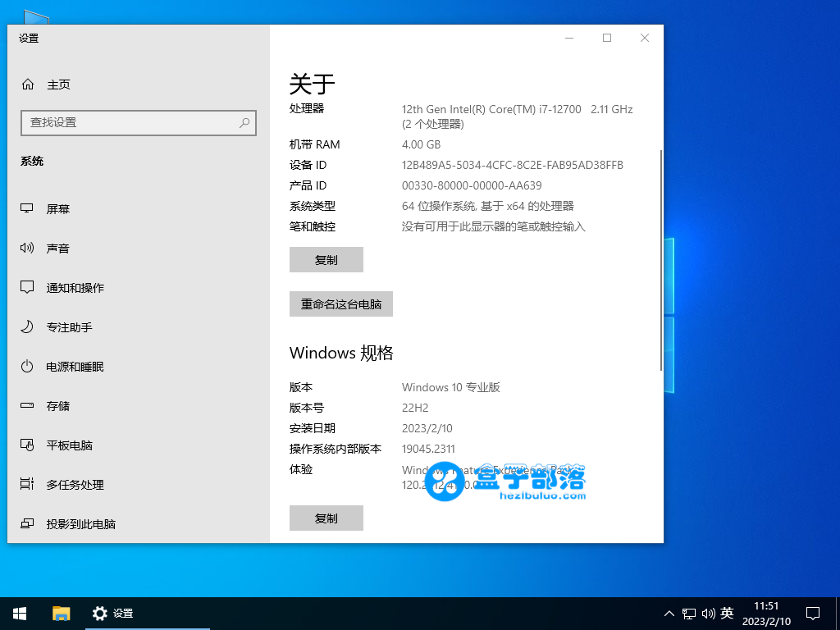
Task: Click the device ID value 12B489A5-5034-4CFC-8C2E-FAB95AD38FFB
Action: click(x=513, y=165)
